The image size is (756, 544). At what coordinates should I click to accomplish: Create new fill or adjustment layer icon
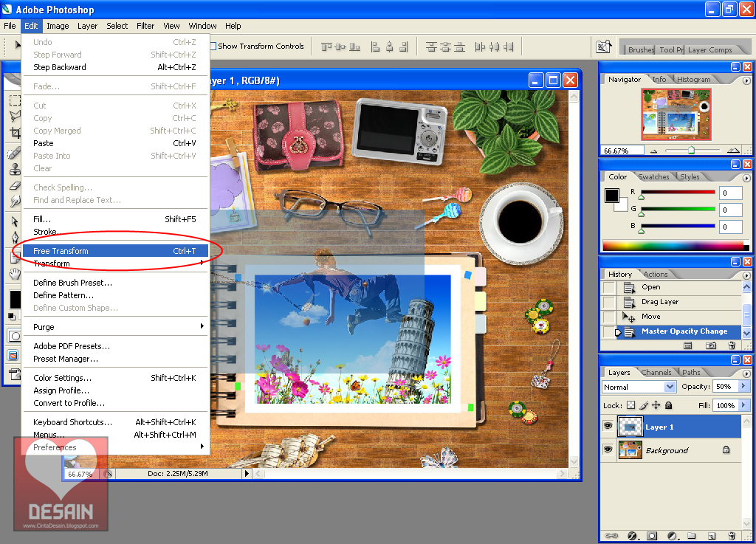(x=673, y=536)
